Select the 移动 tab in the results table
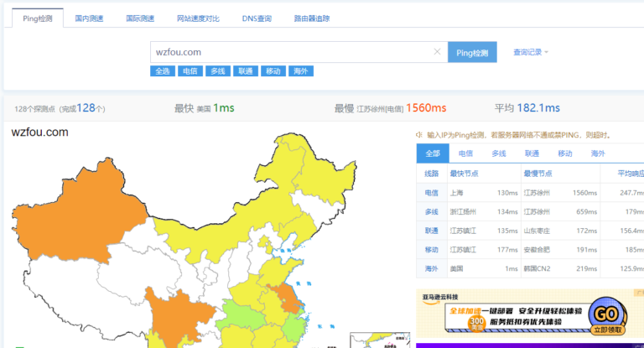The height and width of the screenshot is (348, 644). click(564, 153)
